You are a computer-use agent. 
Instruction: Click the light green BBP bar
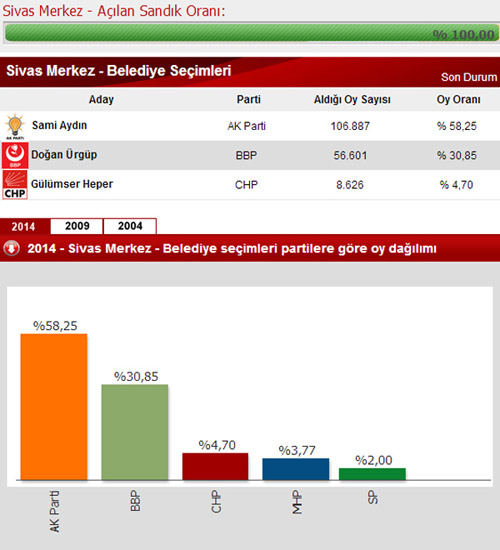tap(135, 432)
